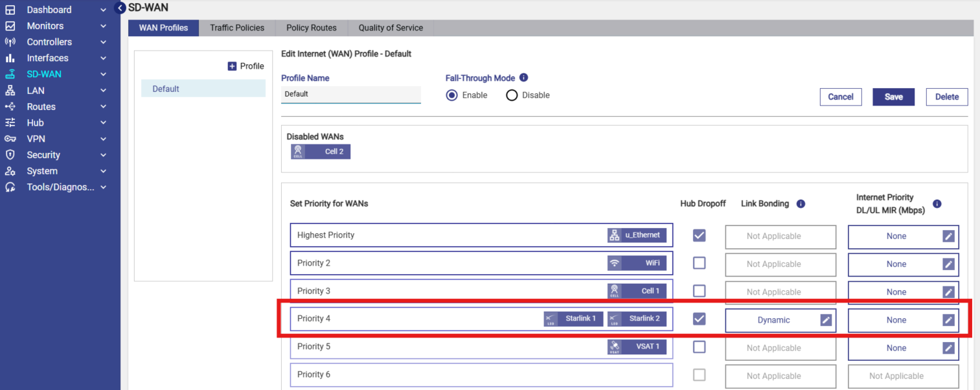Screen dimensions: 980x390
Task: Click the Save button
Action: (893, 97)
